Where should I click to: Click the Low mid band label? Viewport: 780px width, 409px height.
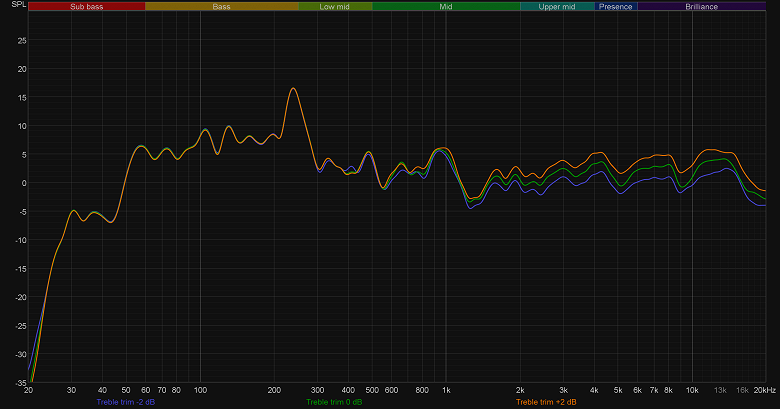click(335, 6)
